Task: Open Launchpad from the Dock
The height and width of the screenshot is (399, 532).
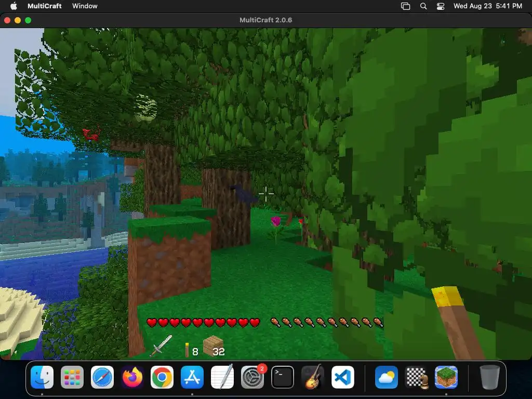Action: point(72,377)
